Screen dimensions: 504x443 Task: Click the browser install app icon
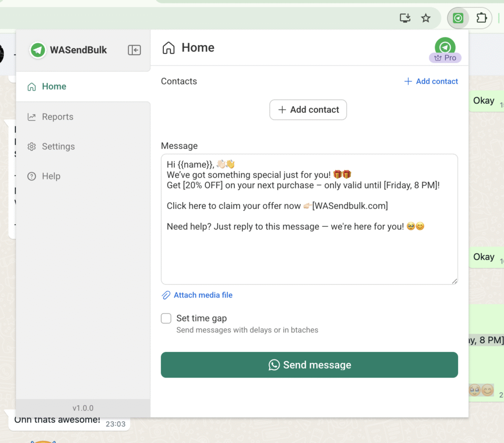(x=405, y=18)
